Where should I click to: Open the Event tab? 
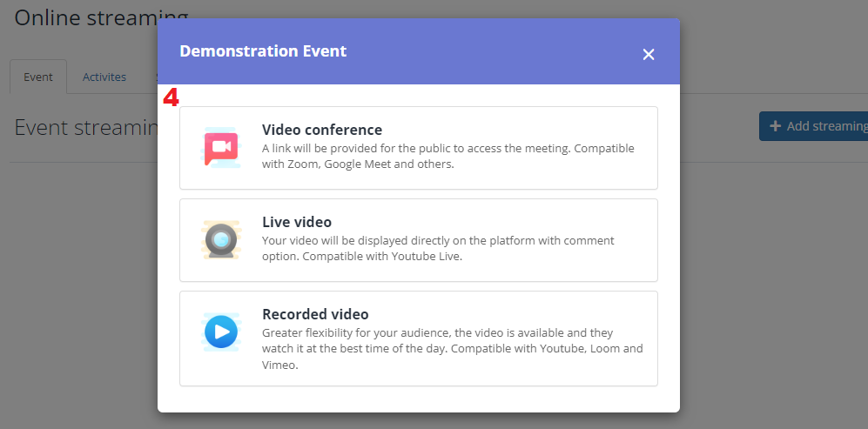38,77
